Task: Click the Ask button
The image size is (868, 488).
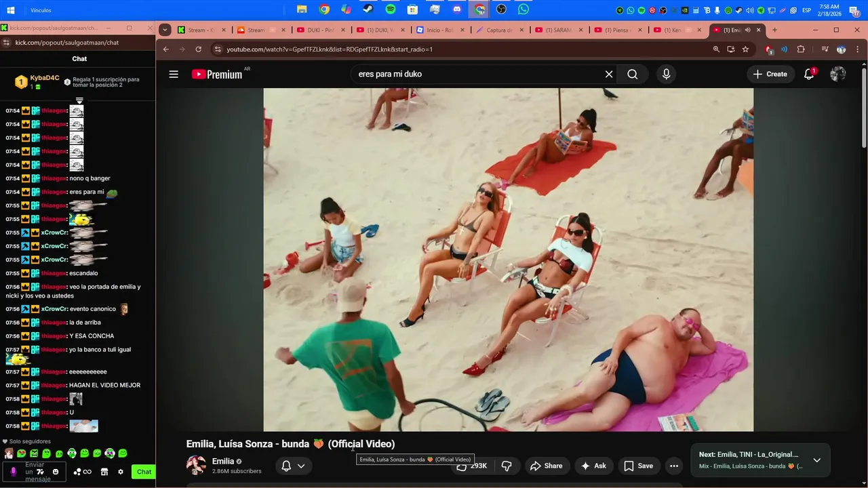Action: click(593, 466)
